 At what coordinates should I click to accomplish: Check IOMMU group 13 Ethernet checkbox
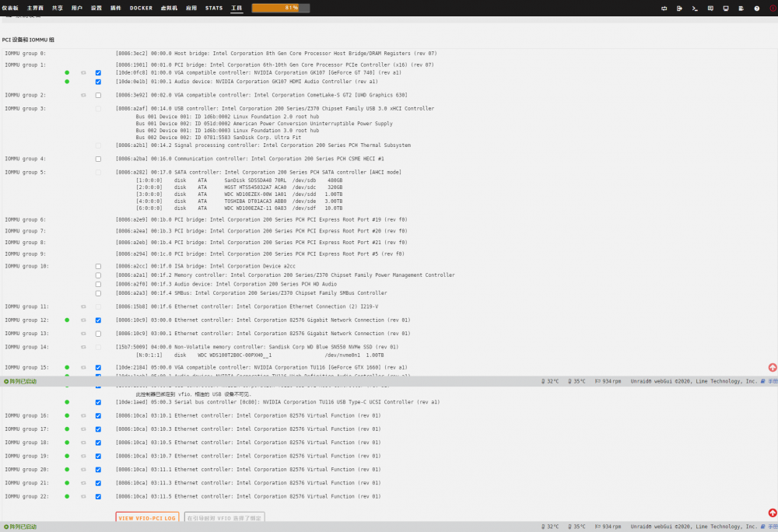pos(98,334)
